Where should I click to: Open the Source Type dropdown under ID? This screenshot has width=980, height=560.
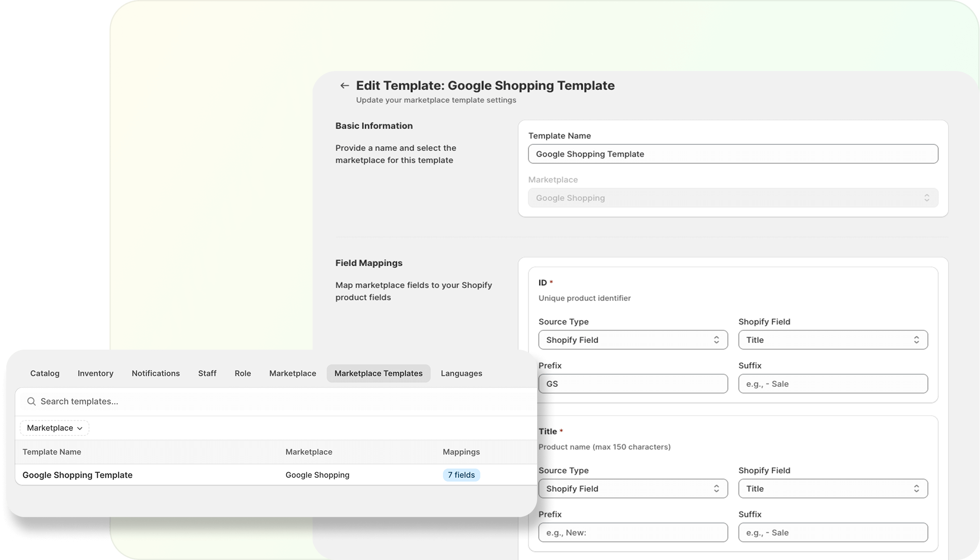click(x=632, y=339)
